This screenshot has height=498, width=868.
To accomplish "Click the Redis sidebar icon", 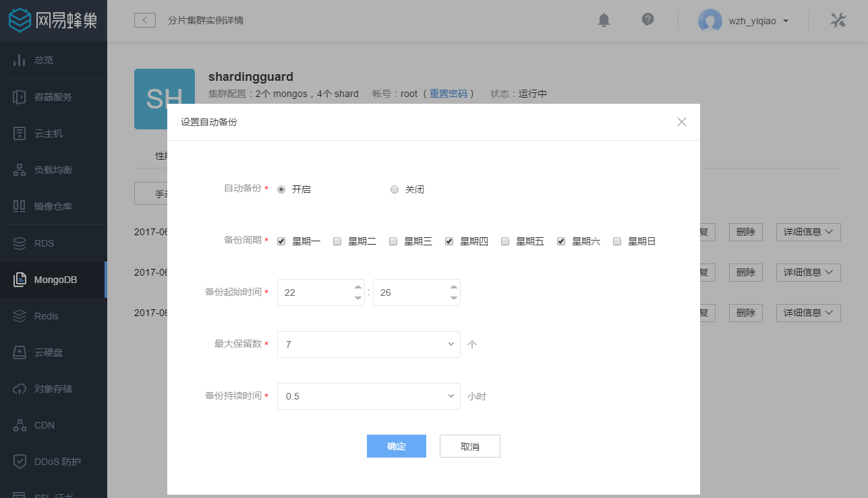I will click(20, 316).
